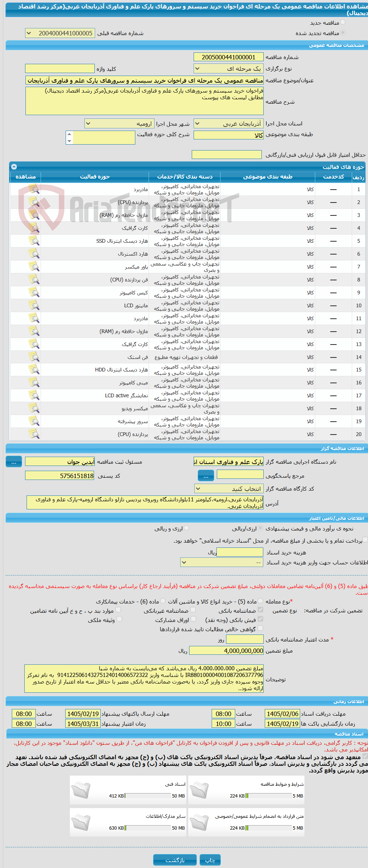Open the نوع برگزاری dropdown
Image resolution: width=368 pixels, height=868 pixels.
click(229, 69)
